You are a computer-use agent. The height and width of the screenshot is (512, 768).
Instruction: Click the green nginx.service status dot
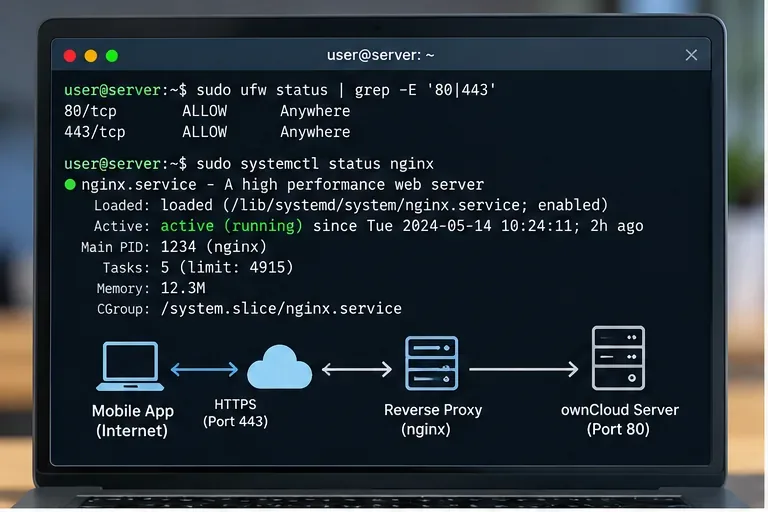tap(70, 184)
